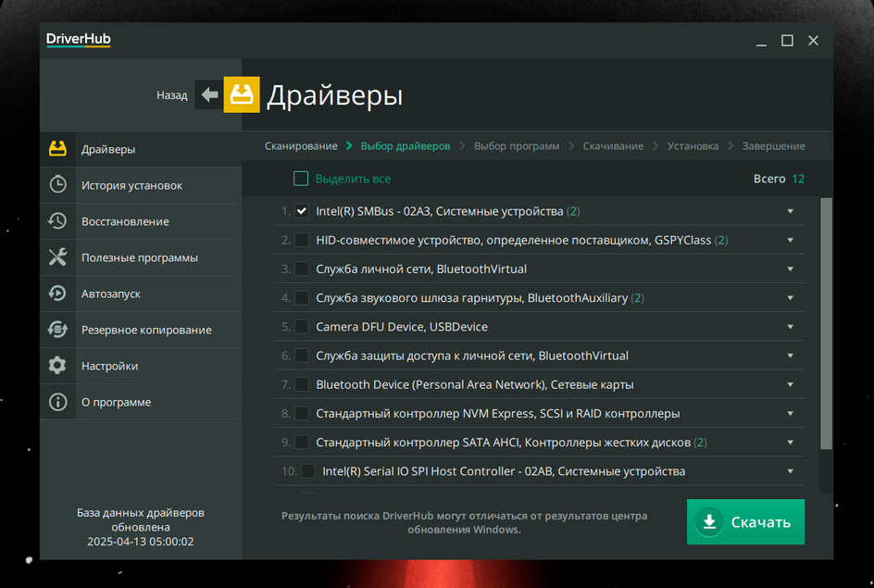Viewport: 874px width, 588px height.
Task: Expand Camera DFU Device row arrow
Action: pyautogui.click(x=790, y=327)
